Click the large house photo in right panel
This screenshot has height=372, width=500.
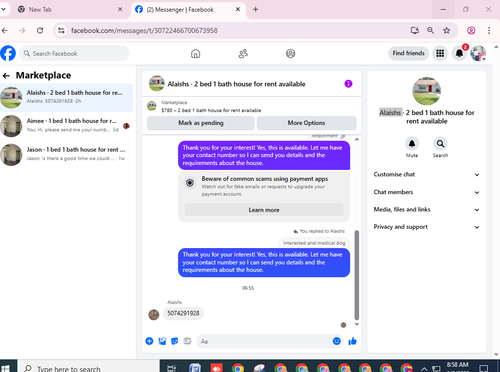(426, 91)
